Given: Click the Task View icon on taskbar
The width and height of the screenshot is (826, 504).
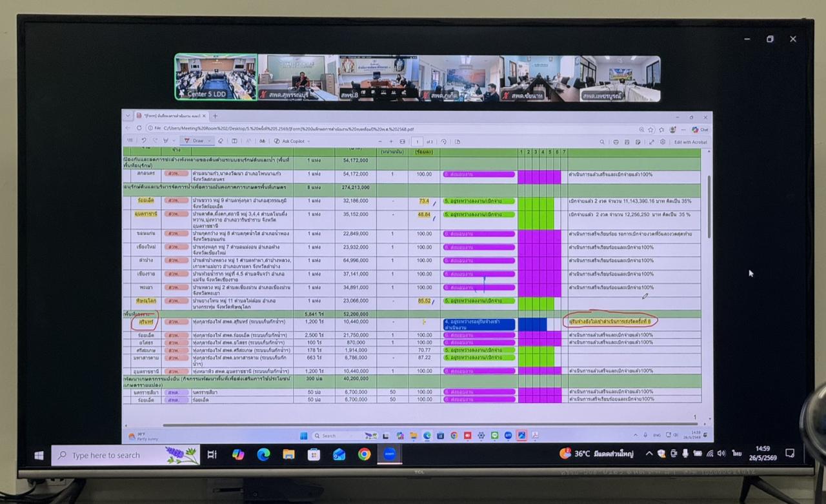Looking at the screenshot, I should [x=212, y=455].
